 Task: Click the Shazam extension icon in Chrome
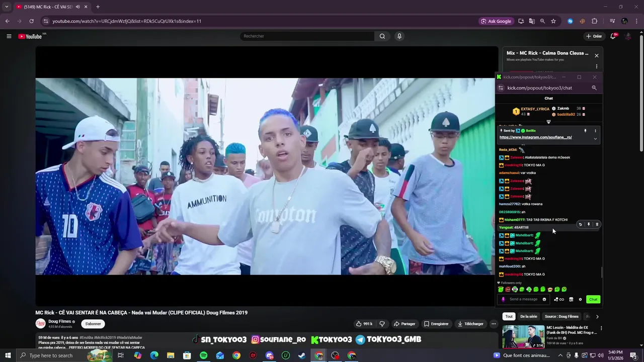click(x=570, y=21)
